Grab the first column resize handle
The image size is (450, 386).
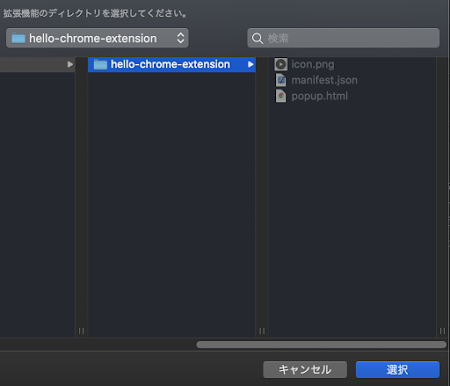coord(81,331)
